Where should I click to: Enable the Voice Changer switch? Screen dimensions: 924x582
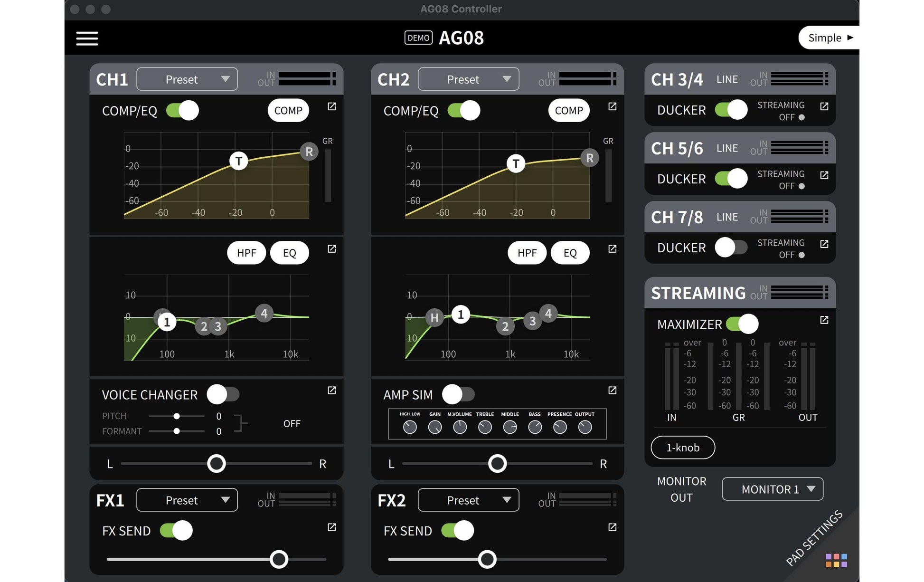click(x=223, y=394)
